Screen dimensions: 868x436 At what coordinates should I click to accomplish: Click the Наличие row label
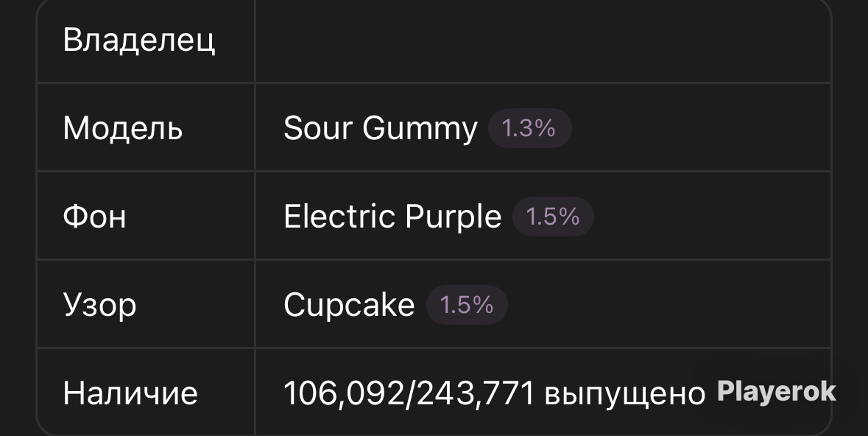[x=130, y=393]
